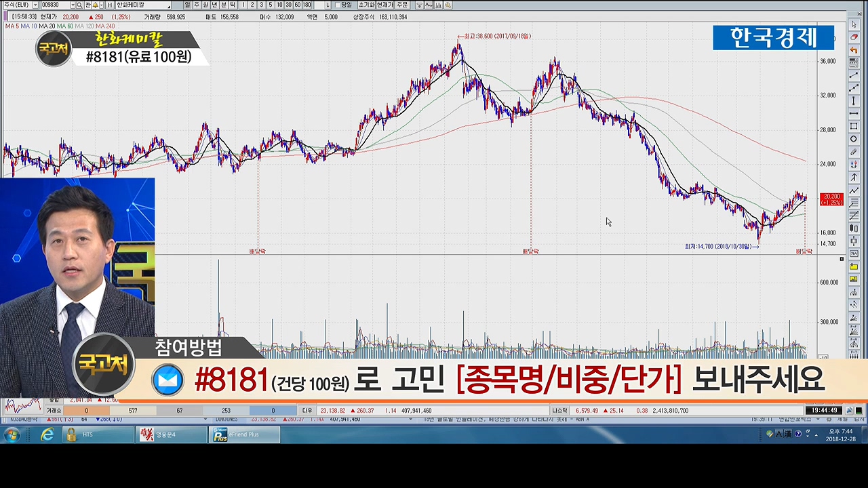Pick the arrow pointer tool
Image resolution: width=868 pixels, height=488 pixels.
[x=854, y=24]
